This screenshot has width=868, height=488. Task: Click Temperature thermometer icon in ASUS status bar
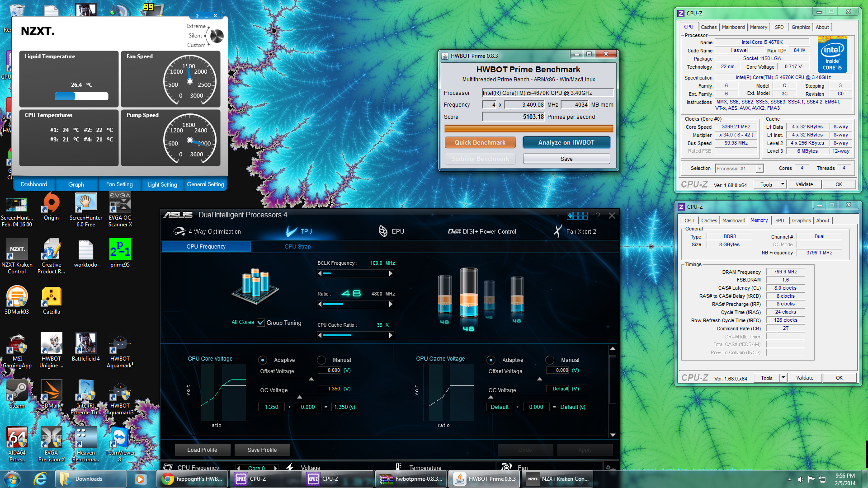coord(399,467)
